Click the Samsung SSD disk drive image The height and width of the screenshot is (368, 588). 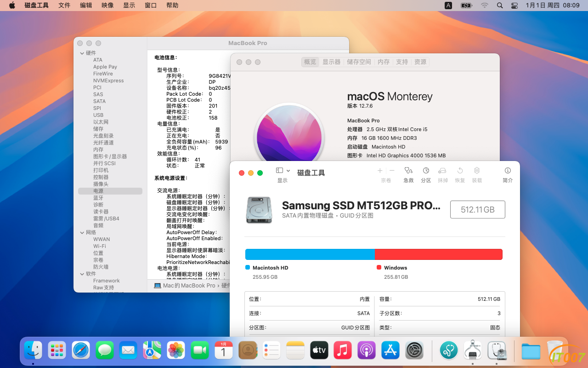(x=259, y=210)
